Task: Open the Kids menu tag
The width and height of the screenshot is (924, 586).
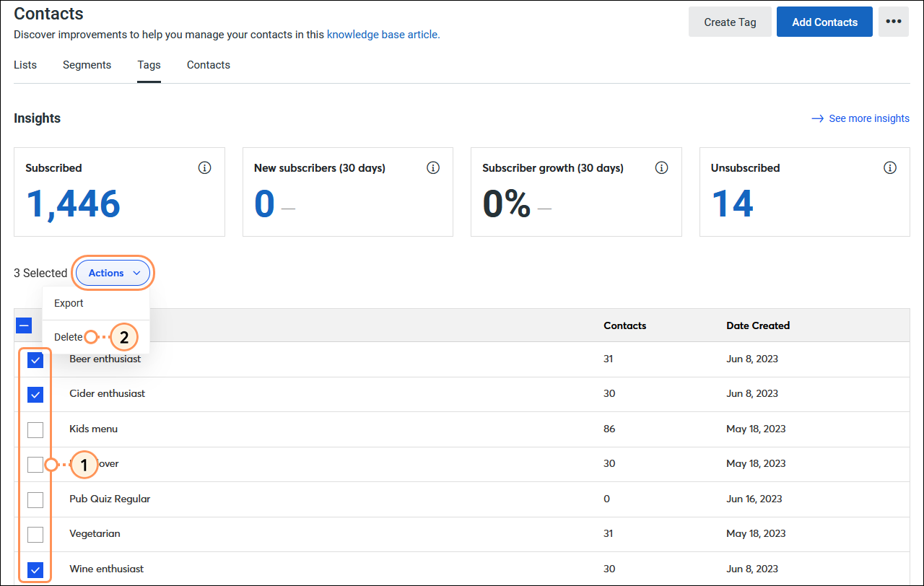Action: pos(93,429)
